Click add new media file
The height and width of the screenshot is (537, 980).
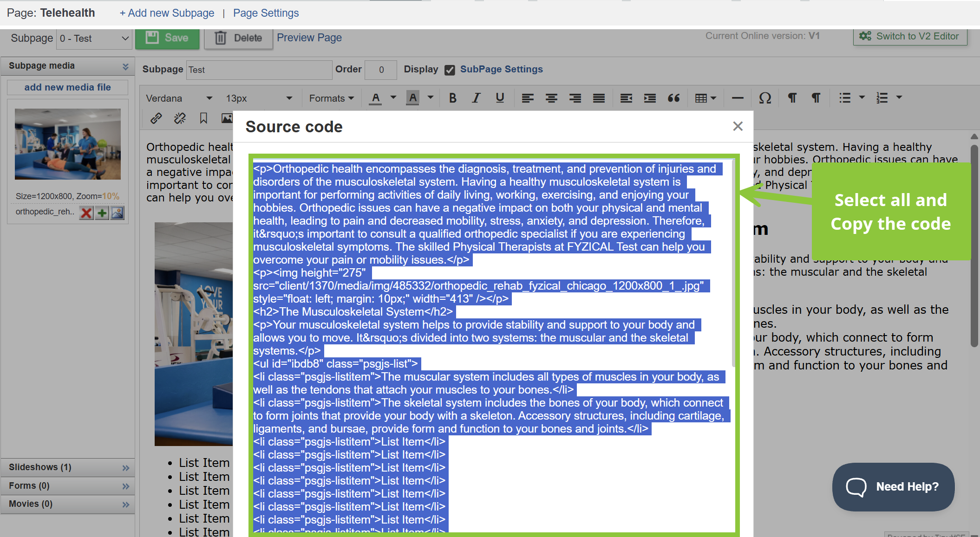pyautogui.click(x=68, y=87)
